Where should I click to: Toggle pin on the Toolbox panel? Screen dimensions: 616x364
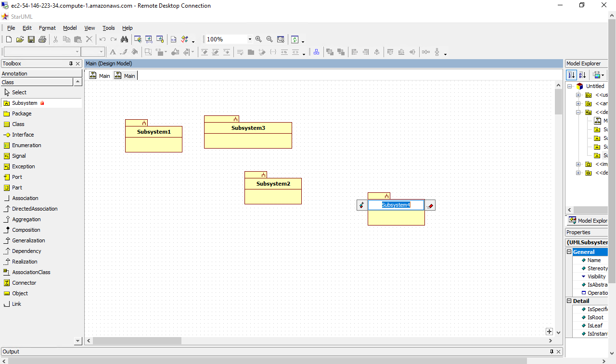tap(71, 63)
